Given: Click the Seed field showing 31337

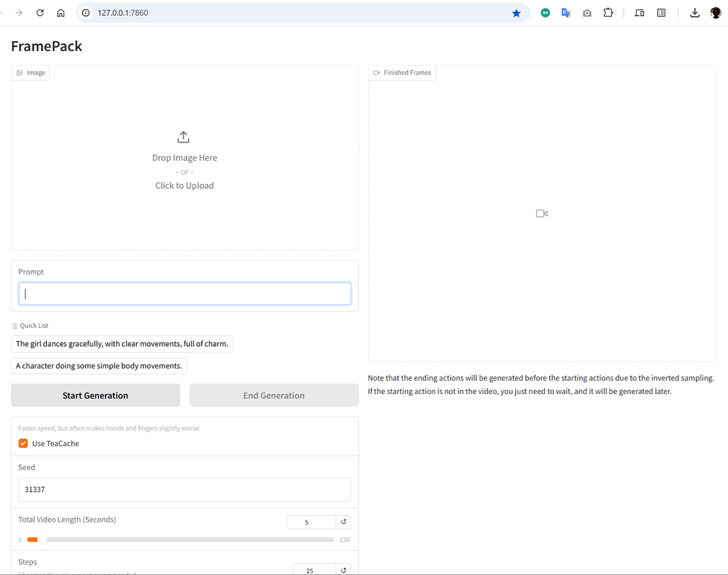Looking at the screenshot, I should (184, 489).
